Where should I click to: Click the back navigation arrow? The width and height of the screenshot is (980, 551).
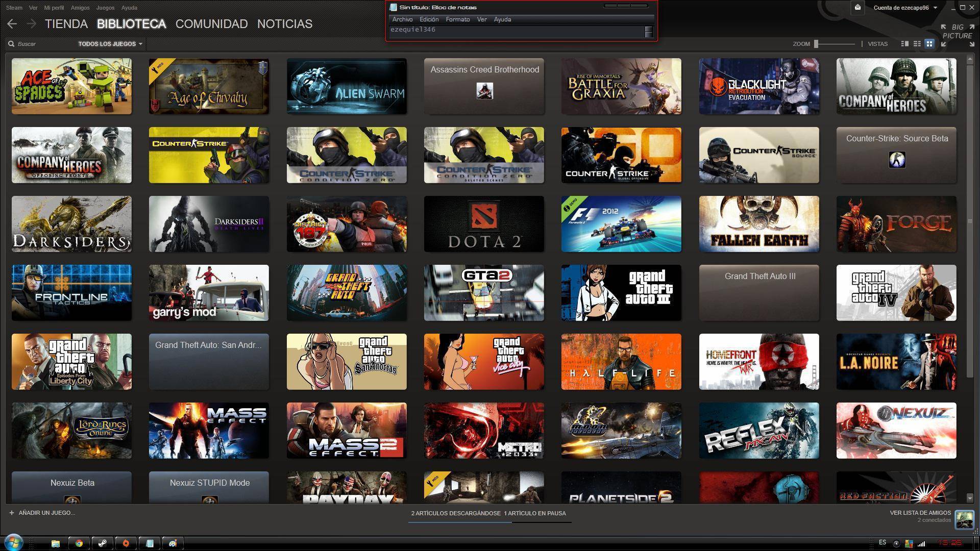tap(12, 24)
